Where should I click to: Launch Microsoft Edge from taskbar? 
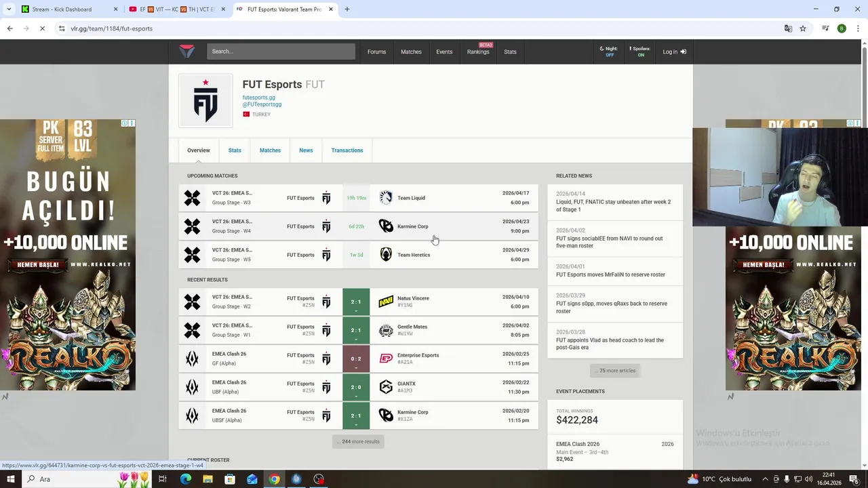tap(185, 479)
